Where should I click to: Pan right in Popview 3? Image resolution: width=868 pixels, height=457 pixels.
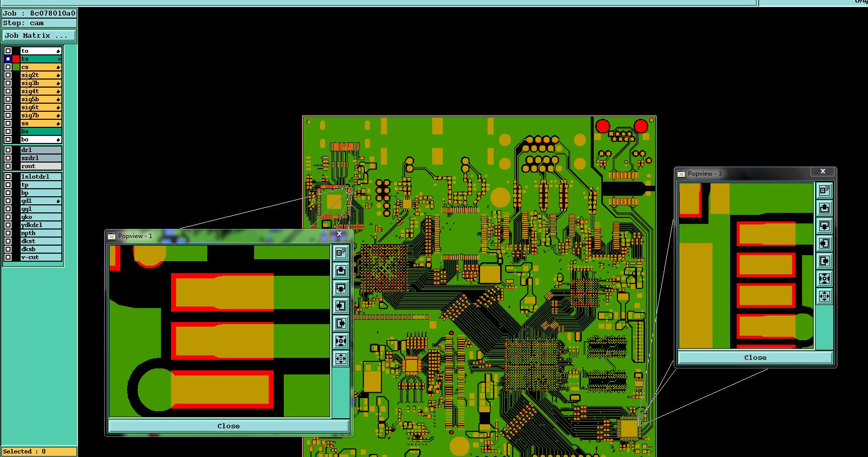pyautogui.click(x=824, y=261)
